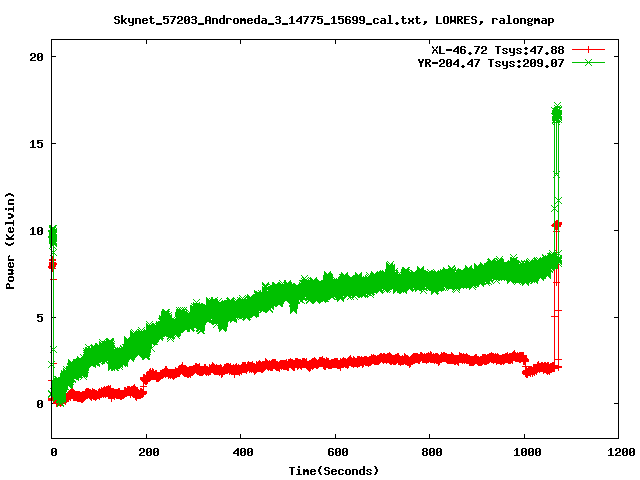640x480 pixels.
Task: Select the XL-46.72 Tsys:47.88 legend label
Action: (x=498, y=50)
